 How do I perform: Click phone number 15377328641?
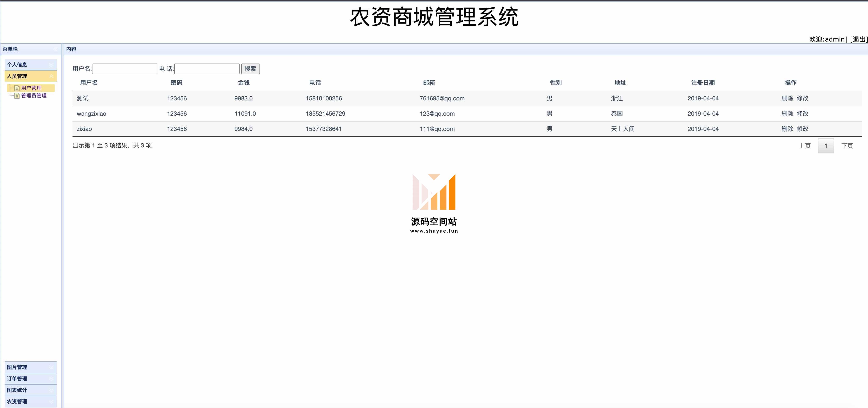pos(324,129)
